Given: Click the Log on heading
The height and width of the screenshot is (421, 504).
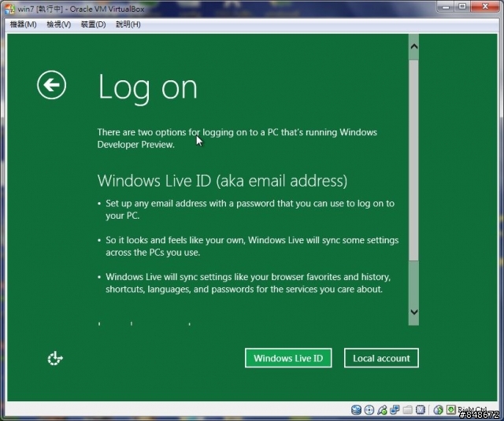Looking at the screenshot, I should [x=147, y=87].
